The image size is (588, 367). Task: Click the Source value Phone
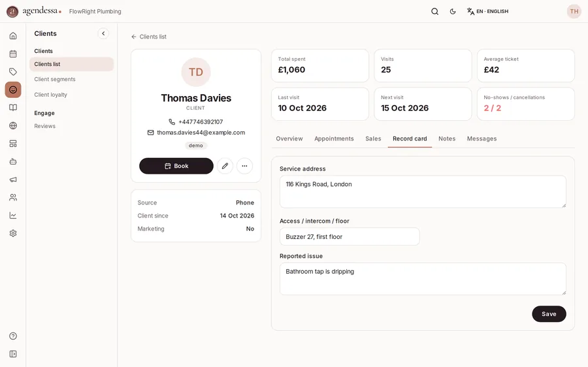coord(245,202)
